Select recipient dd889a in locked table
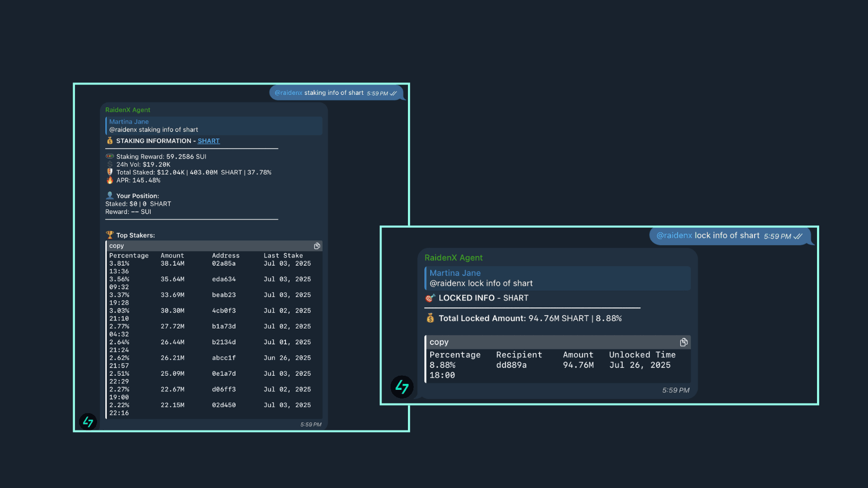 511,365
